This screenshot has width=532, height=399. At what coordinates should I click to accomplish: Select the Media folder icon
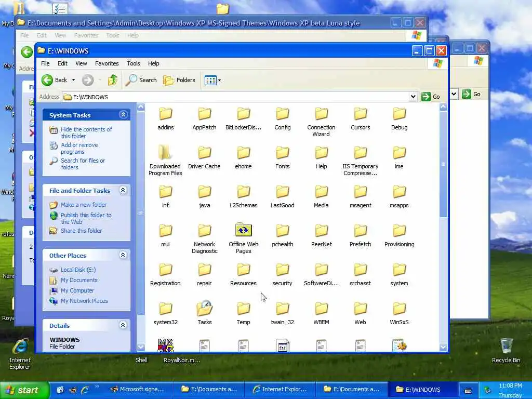point(321,192)
